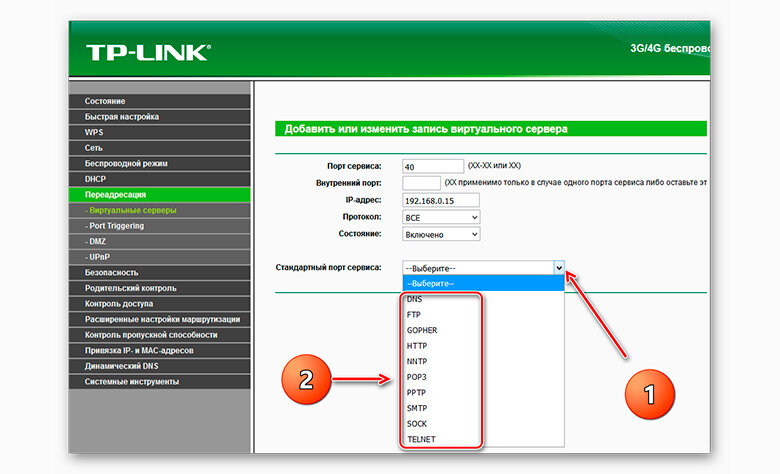Open Контроль пропускной способности
This screenshot has height=474, width=780.
(x=159, y=335)
